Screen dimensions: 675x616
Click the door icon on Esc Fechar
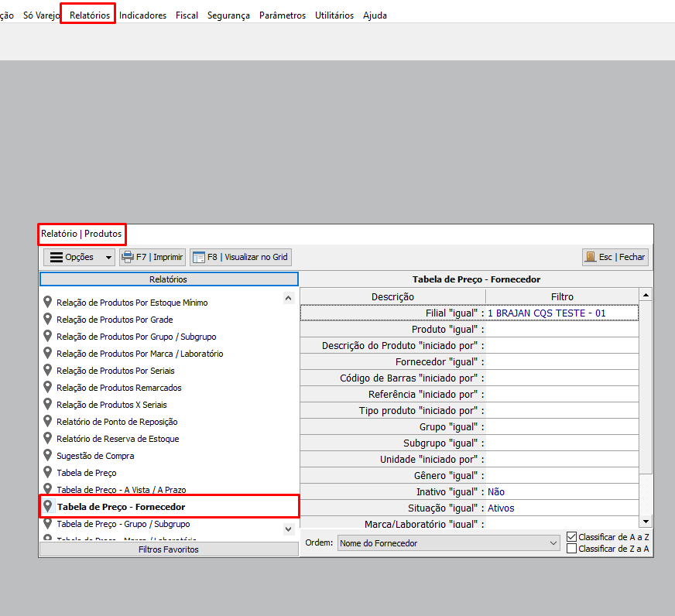point(590,257)
